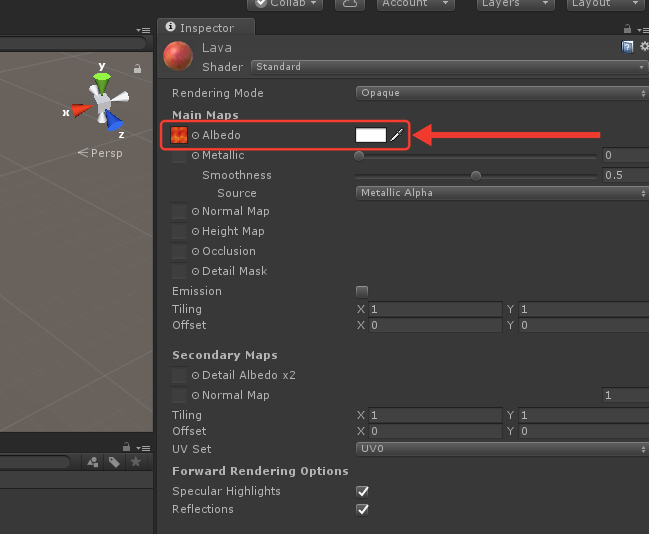Click the Smoothness 0.5 value field
This screenshot has width=649, height=534.
pyautogui.click(x=625, y=175)
